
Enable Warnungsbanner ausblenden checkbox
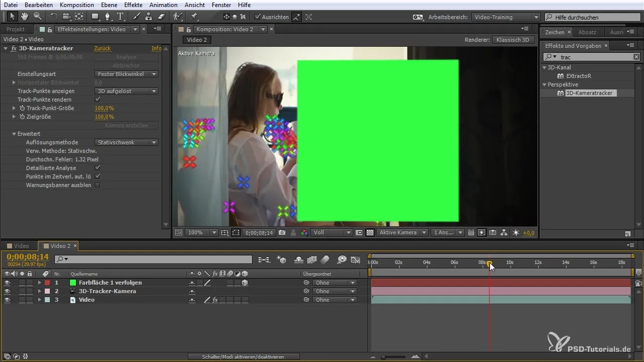(98, 185)
